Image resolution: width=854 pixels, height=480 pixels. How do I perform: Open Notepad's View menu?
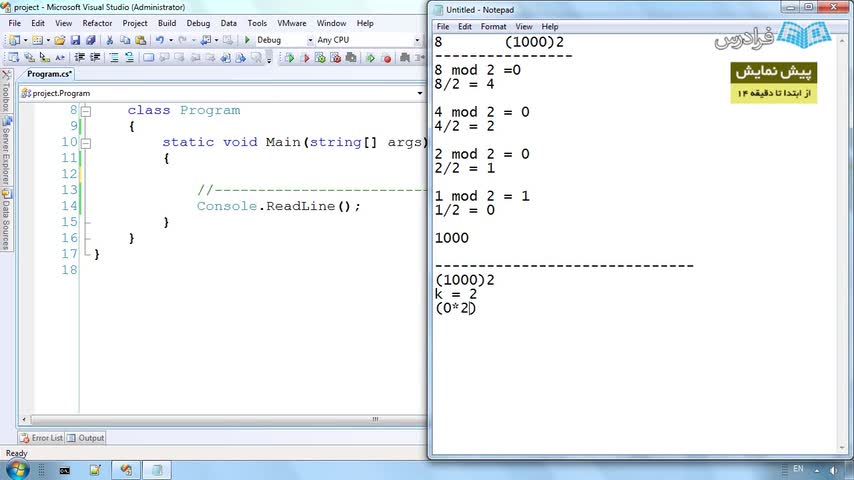click(x=523, y=27)
